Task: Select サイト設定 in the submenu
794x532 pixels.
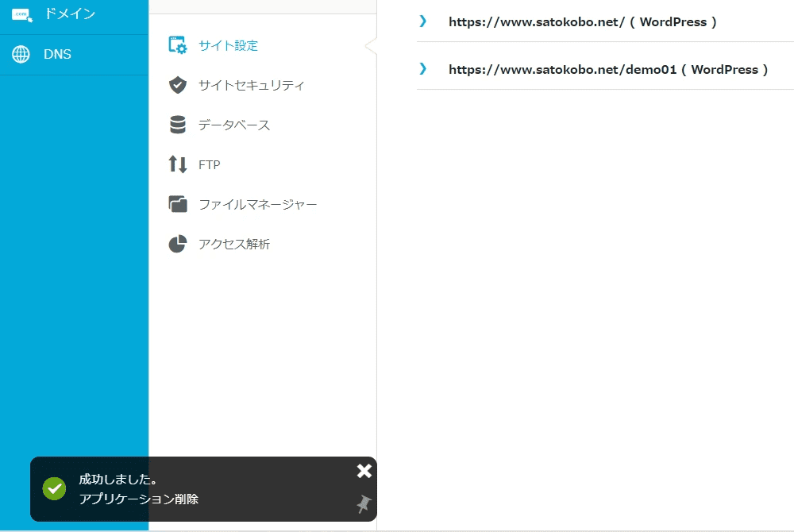Action: (228, 45)
